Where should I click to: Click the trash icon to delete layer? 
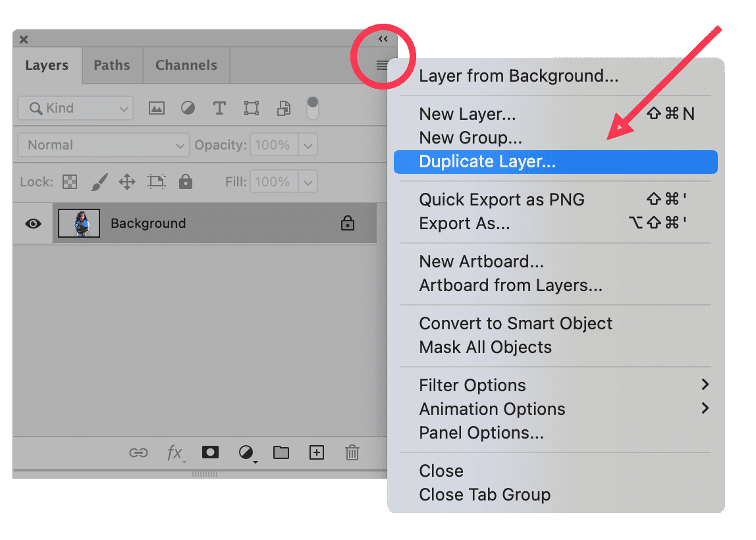pos(352,452)
